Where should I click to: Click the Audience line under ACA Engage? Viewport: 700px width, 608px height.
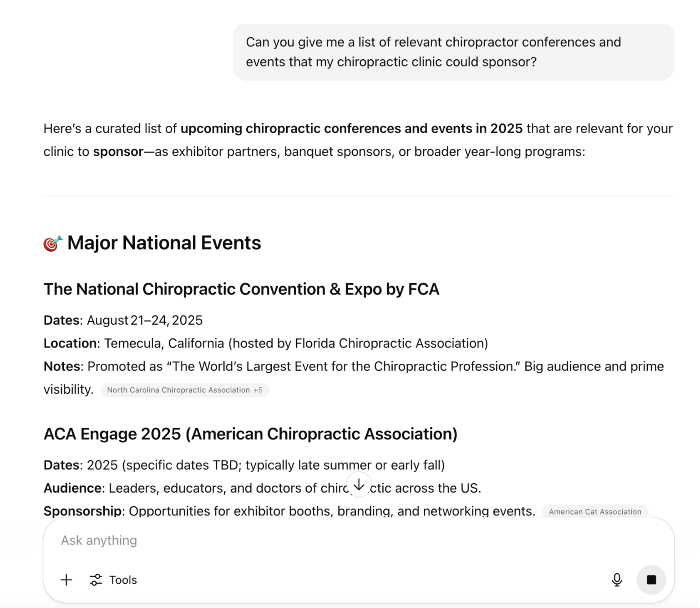pyautogui.click(x=225, y=488)
